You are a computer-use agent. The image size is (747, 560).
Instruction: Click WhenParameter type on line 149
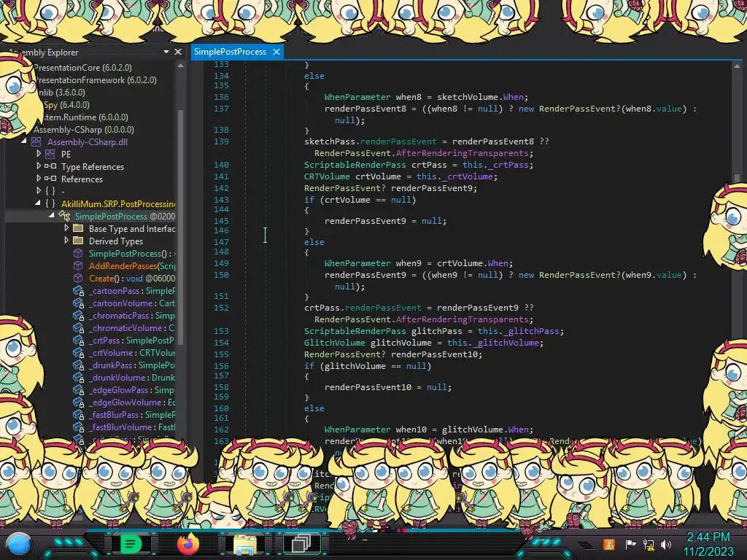(x=357, y=263)
